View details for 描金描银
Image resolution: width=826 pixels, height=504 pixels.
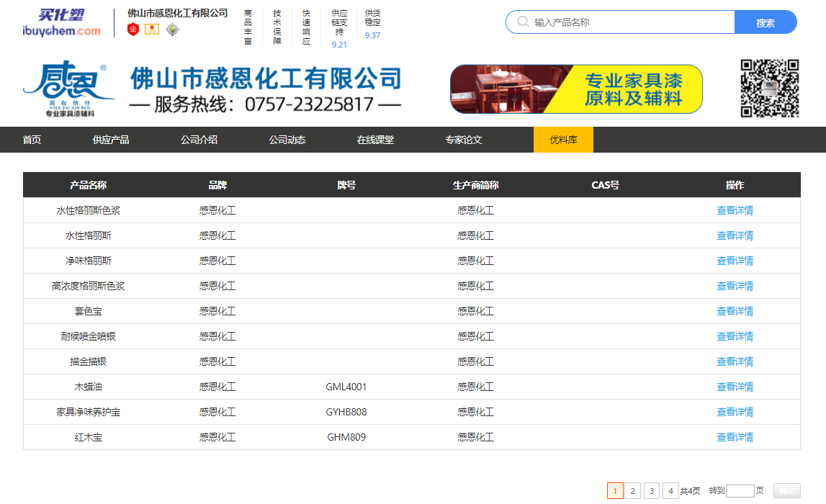tap(735, 361)
